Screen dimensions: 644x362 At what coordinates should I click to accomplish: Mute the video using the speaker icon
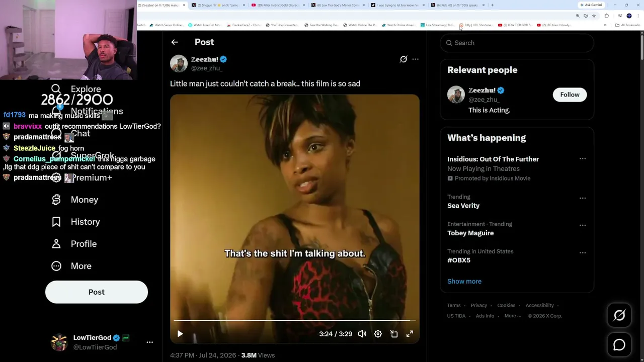click(x=362, y=334)
